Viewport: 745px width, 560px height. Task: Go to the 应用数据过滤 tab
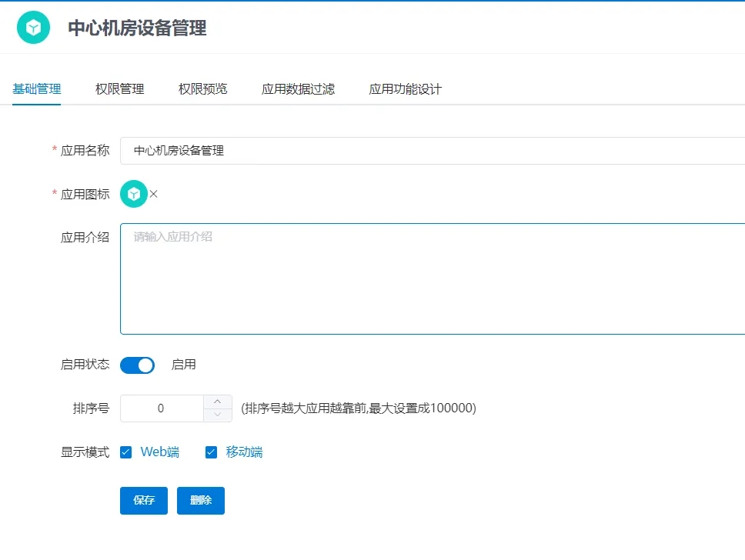click(x=299, y=88)
